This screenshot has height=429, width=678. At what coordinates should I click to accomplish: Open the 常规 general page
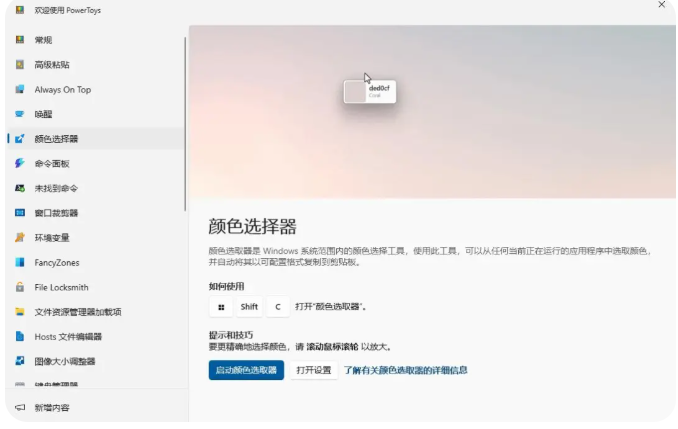click(x=96, y=40)
